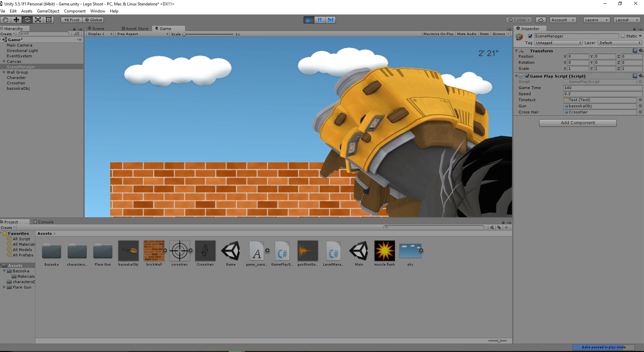
Task: Select bazookaObj prefab asset
Action: [128, 253]
